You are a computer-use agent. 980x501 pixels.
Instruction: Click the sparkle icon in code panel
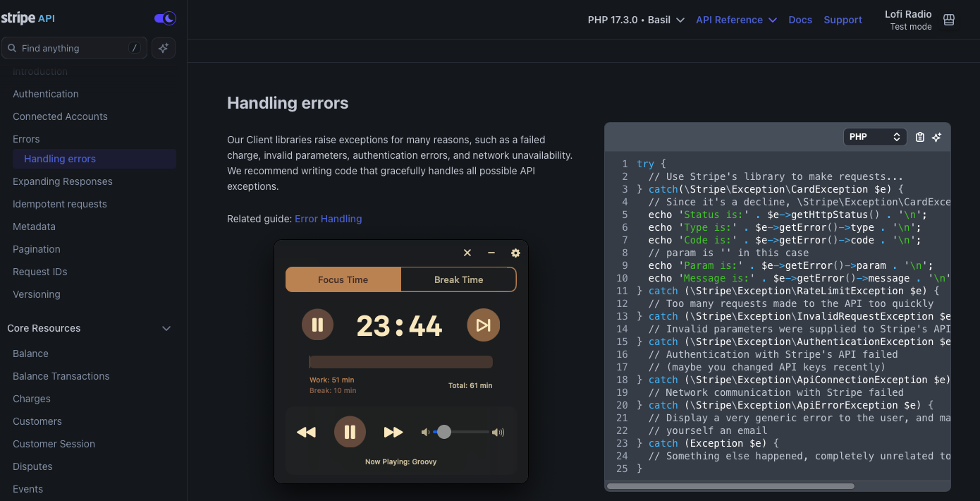936,137
